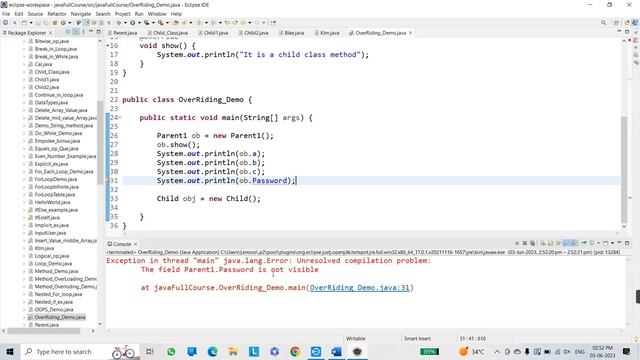The height and width of the screenshot is (360, 640).
Task: Expand the Bitwise_op.java tree node
Action: tap(24, 41)
